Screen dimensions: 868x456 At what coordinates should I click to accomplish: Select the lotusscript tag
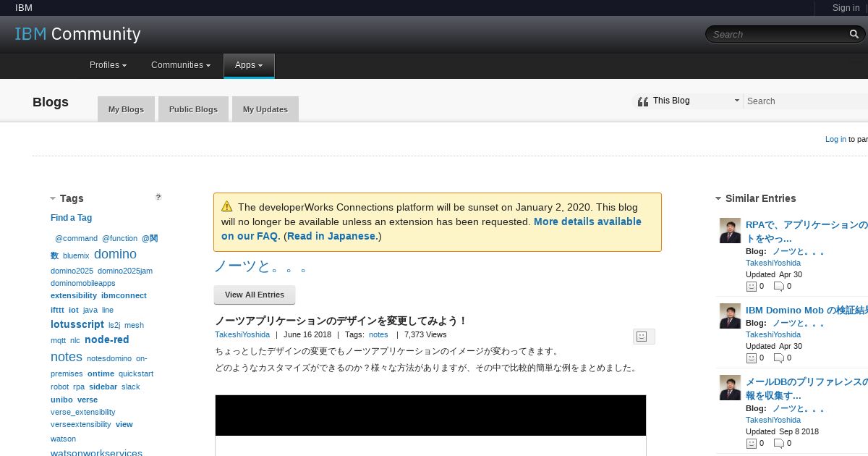77,324
